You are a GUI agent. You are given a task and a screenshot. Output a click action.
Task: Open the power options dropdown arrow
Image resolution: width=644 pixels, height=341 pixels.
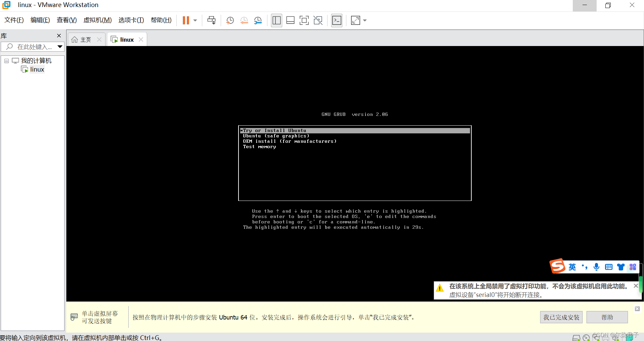[195, 20]
